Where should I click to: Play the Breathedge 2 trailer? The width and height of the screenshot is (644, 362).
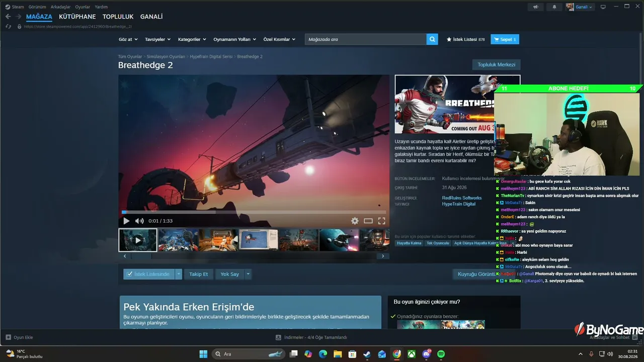point(126,221)
